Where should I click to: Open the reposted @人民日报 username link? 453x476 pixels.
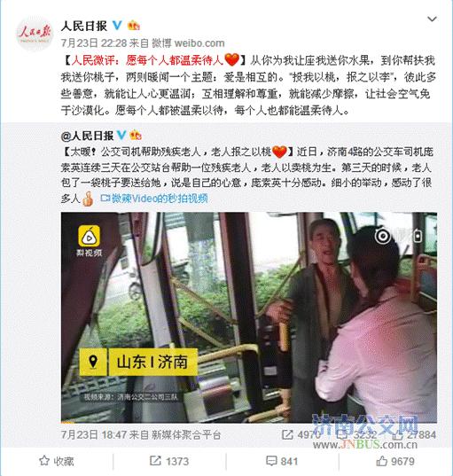(87, 136)
